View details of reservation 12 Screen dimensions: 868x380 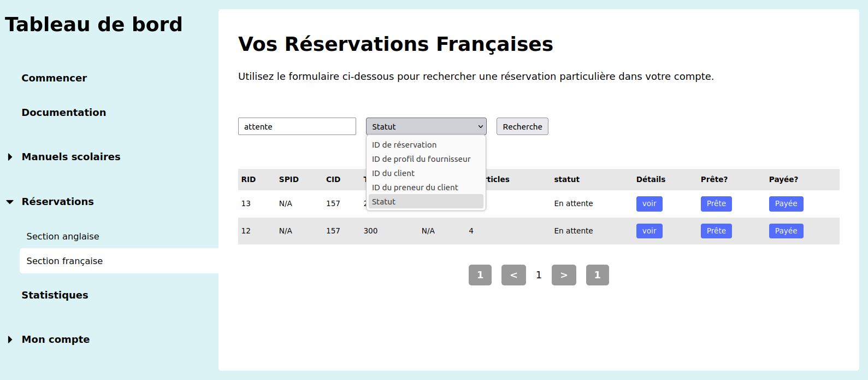[649, 231]
